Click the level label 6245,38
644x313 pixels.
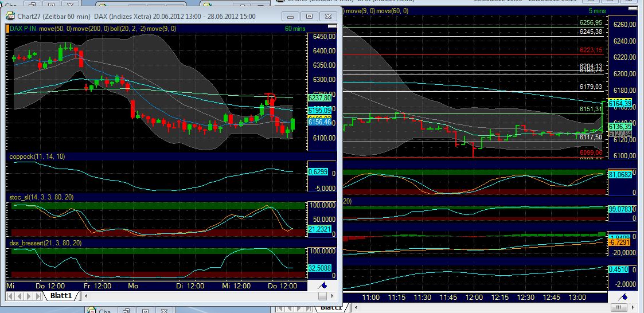(591, 32)
